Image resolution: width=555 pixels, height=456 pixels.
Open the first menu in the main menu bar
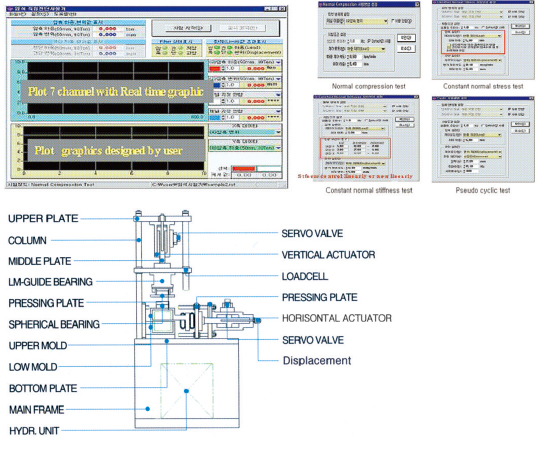click(x=17, y=14)
